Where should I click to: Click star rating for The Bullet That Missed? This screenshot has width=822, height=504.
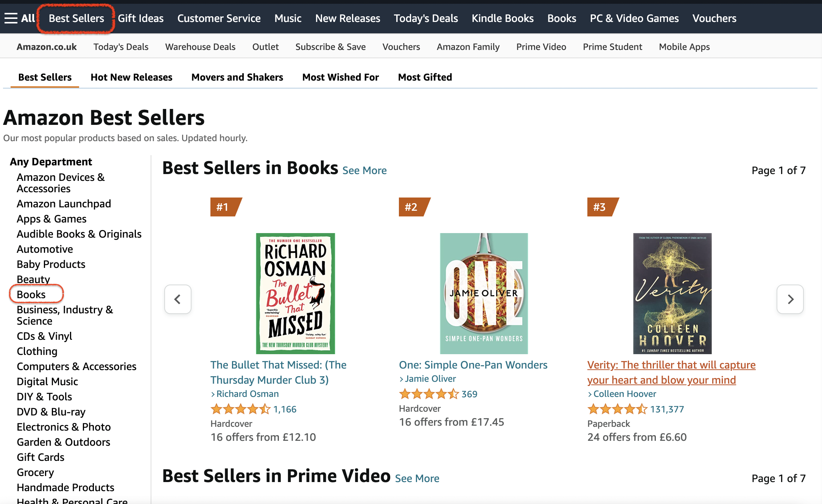tap(240, 409)
